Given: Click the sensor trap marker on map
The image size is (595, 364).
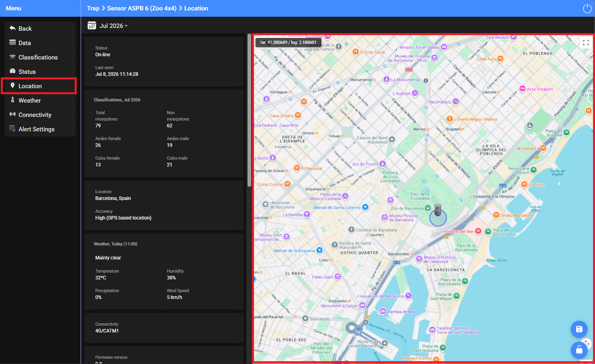Looking at the screenshot, I should click(438, 210).
